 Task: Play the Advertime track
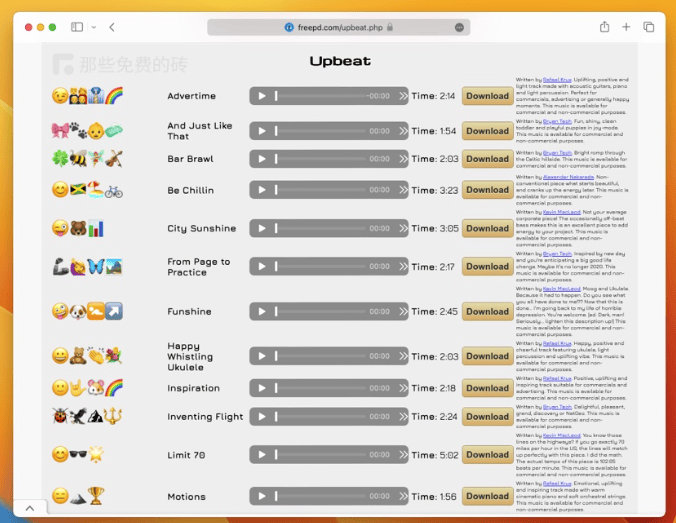[x=262, y=96]
